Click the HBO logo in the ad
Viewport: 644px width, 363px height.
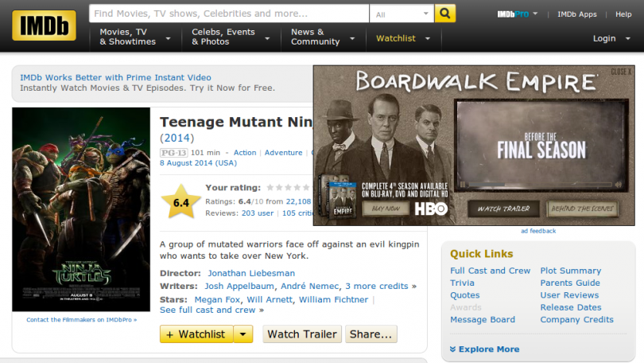tap(431, 209)
